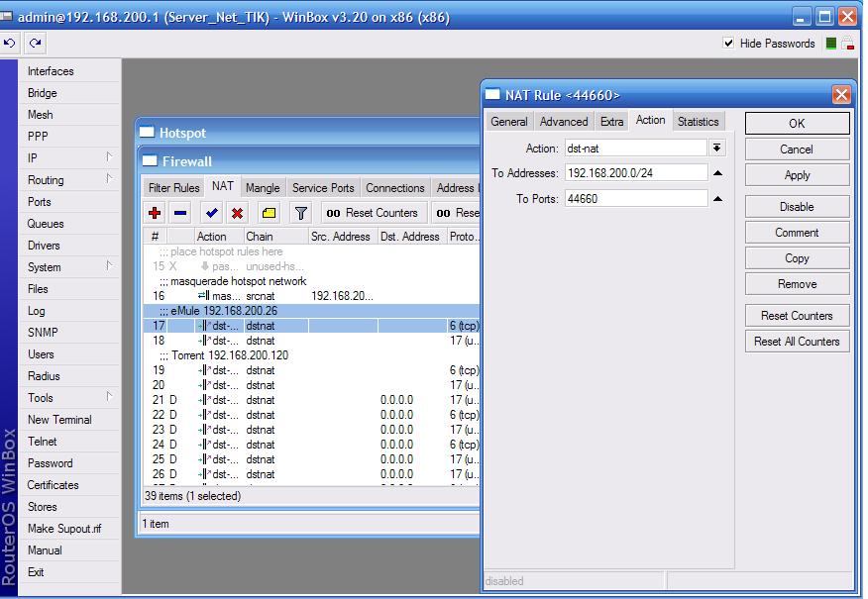Select NAT rule 16 masquerade srcnat
The height and width of the screenshot is (599, 868).
click(311, 296)
